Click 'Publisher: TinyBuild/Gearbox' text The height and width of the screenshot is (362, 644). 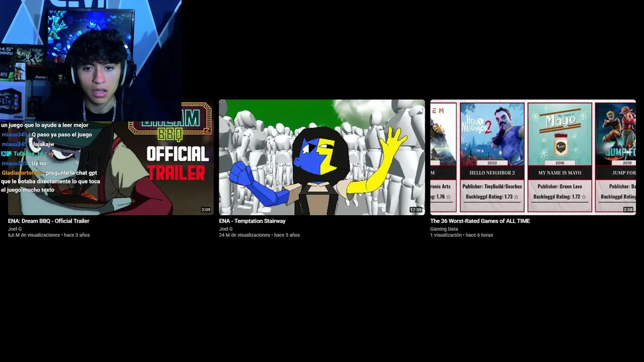click(492, 187)
